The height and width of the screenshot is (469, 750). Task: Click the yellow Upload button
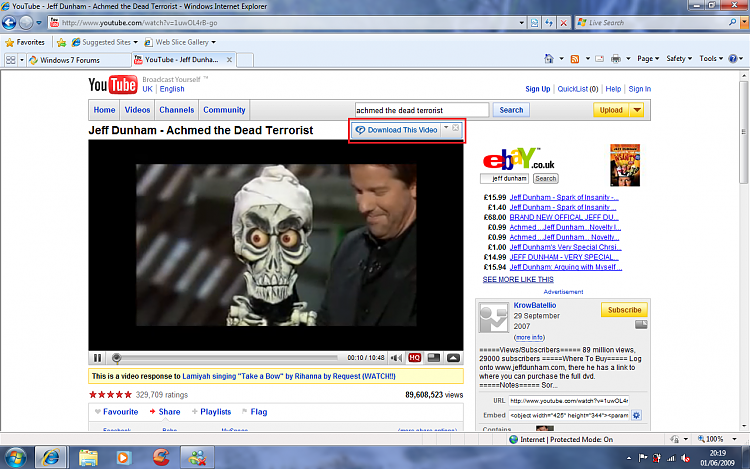pos(611,110)
